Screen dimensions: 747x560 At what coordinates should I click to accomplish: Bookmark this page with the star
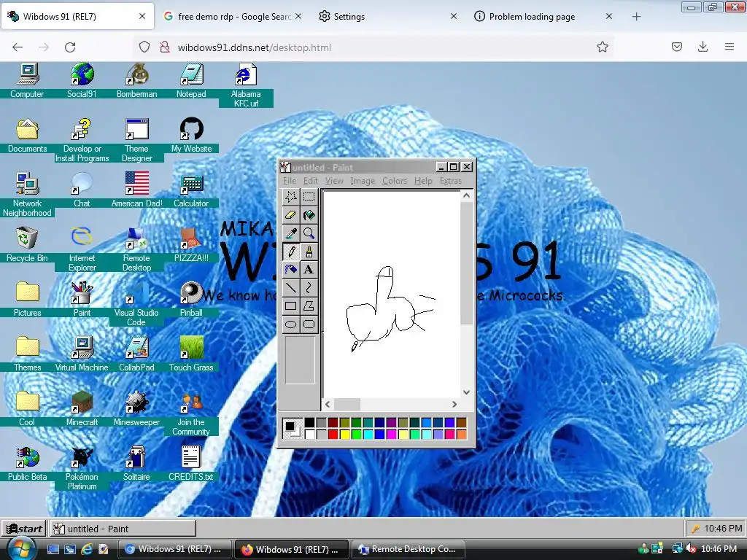tap(602, 47)
